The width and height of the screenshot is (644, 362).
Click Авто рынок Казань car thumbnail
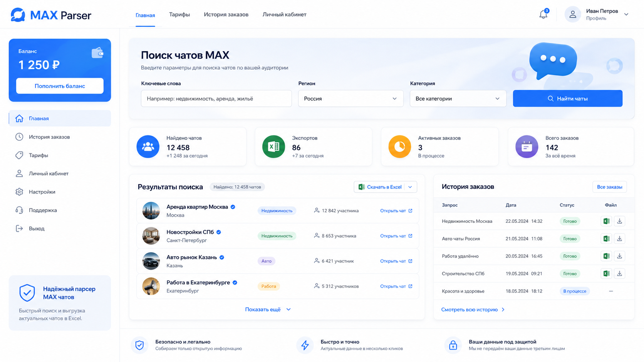tap(151, 261)
